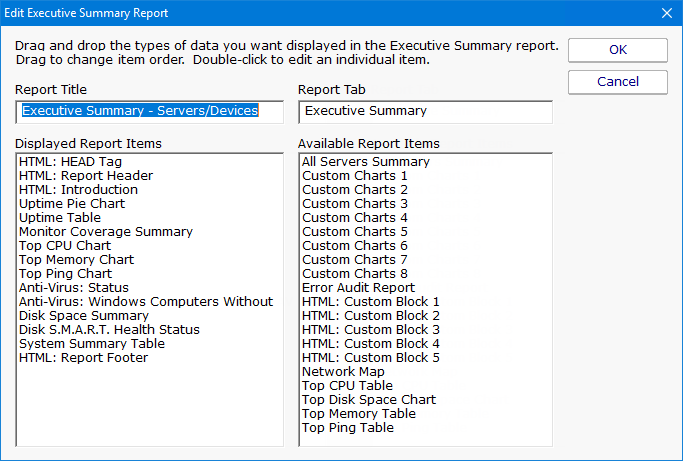The image size is (683, 461).
Task: Select Monitor Coverage Summary item
Action: [x=105, y=232]
